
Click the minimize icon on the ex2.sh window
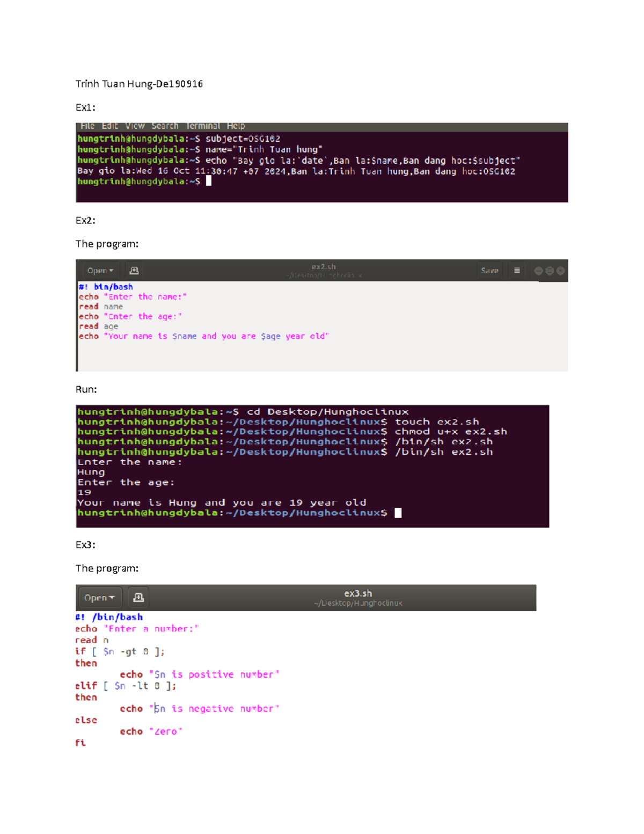[538, 270]
